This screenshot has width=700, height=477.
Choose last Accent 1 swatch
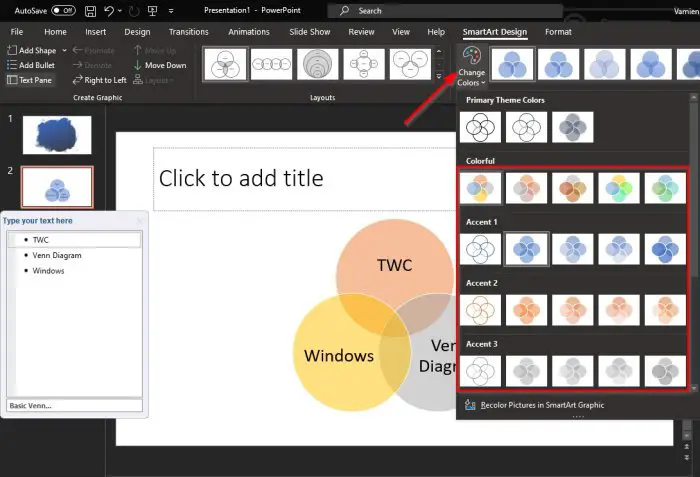pyautogui.click(x=665, y=249)
